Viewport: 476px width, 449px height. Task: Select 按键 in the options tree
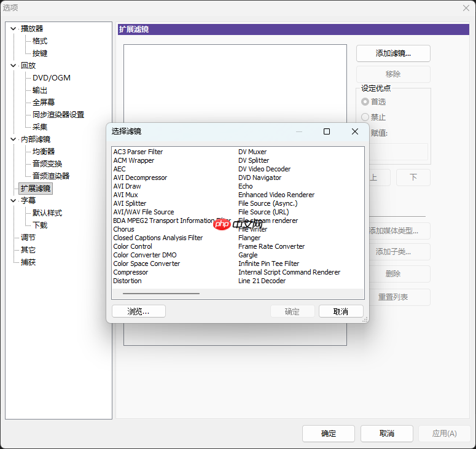tap(40, 53)
